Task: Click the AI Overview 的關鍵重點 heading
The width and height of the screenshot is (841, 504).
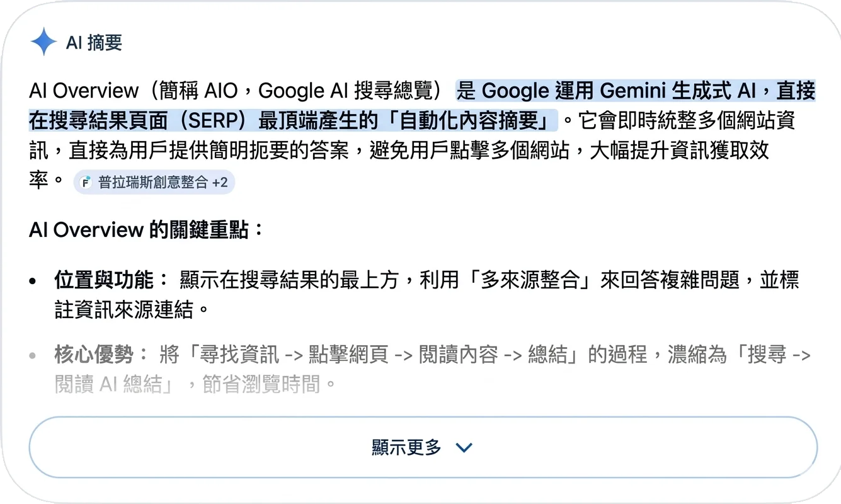Action: coord(146,230)
